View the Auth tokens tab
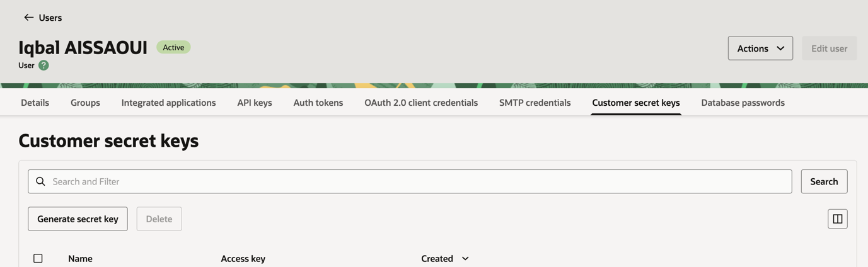This screenshot has width=868, height=267. 318,103
